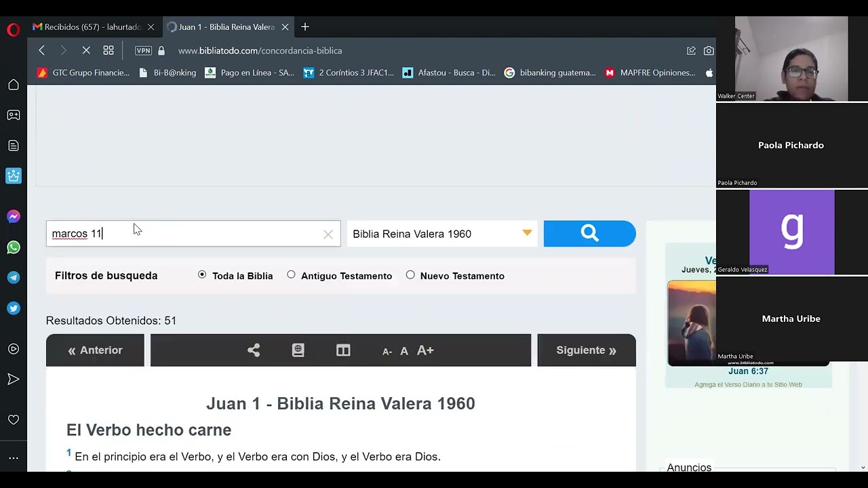Open the player icon in the sidebar
Screen dimensions: 868x488
click(14, 349)
